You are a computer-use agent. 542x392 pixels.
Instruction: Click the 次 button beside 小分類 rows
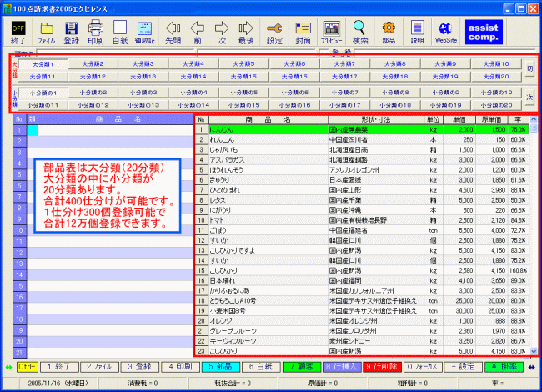pos(529,98)
